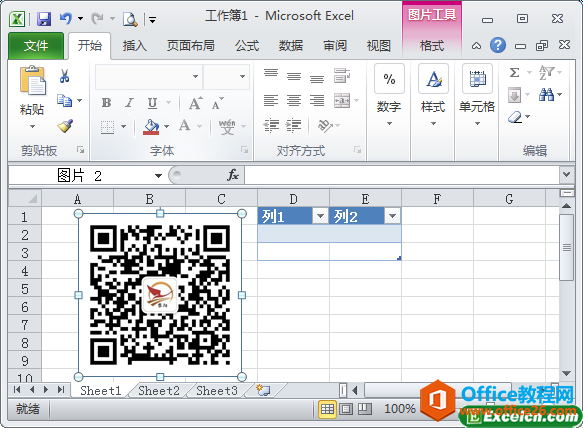This screenshot has height=428, width=583.
Task: Toggle Italic formatting
Action: click(129, 103)
